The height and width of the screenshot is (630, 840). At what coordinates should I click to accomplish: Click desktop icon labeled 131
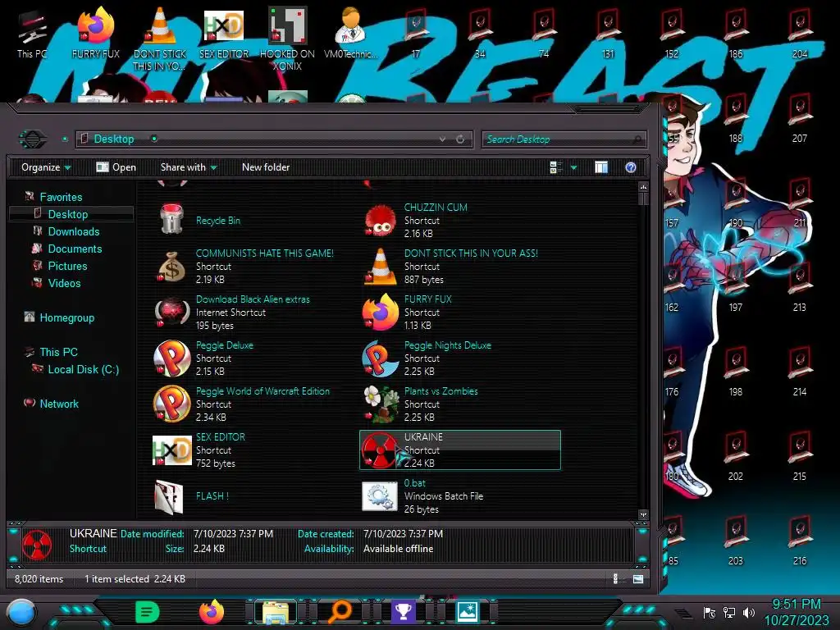pos(608,33)
